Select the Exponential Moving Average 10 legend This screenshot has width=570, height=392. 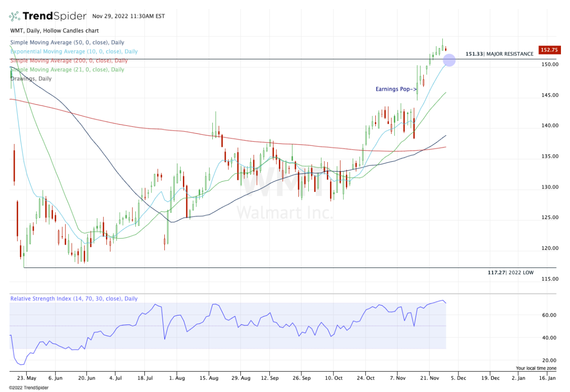(74, 51)
